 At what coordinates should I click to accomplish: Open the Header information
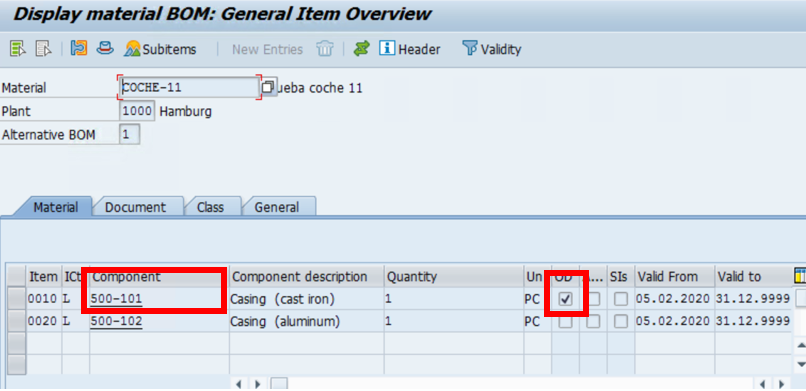pos(410,49)
